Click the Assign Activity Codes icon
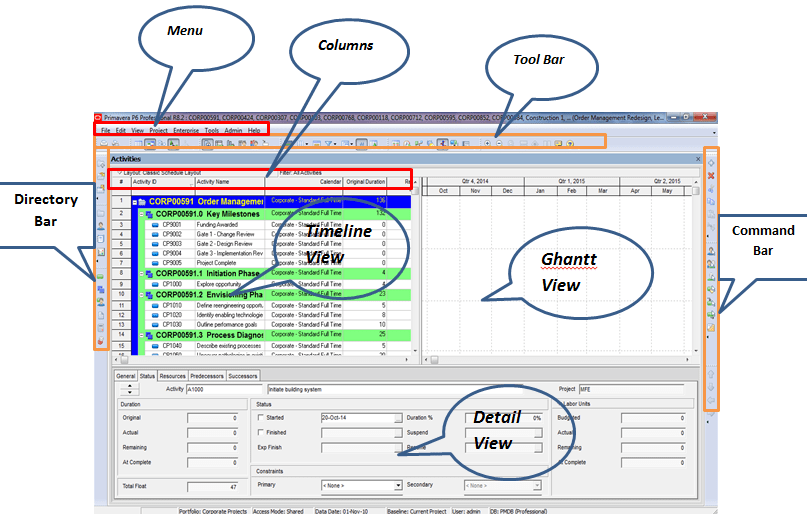 pyautogui.click(x=711, y=290)
